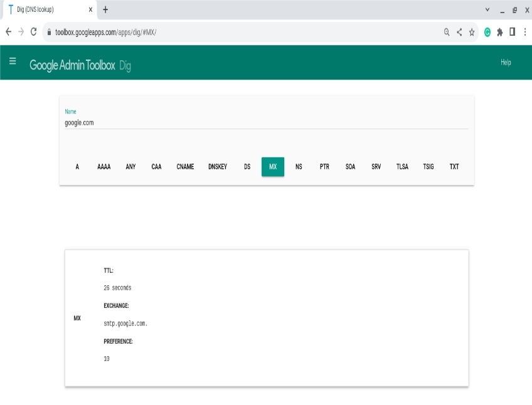532x405 pixels.
Task: Click the Google Admin Toolbox title
Action: coord(72,65)
